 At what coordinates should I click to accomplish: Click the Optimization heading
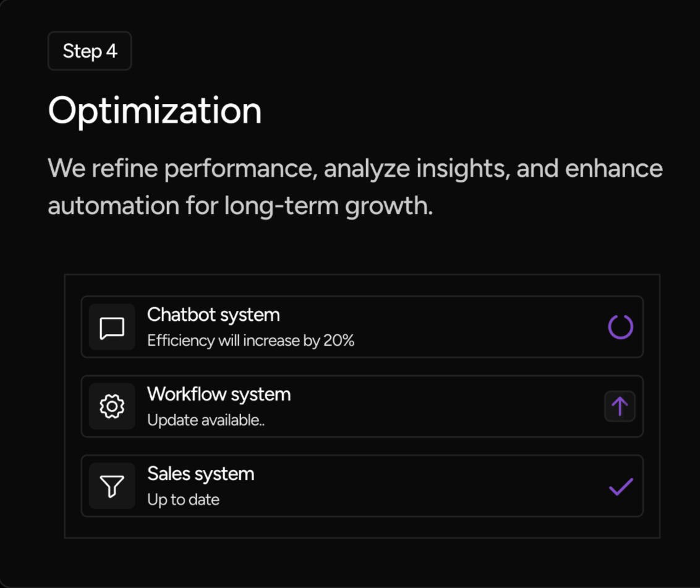[155, 111]
